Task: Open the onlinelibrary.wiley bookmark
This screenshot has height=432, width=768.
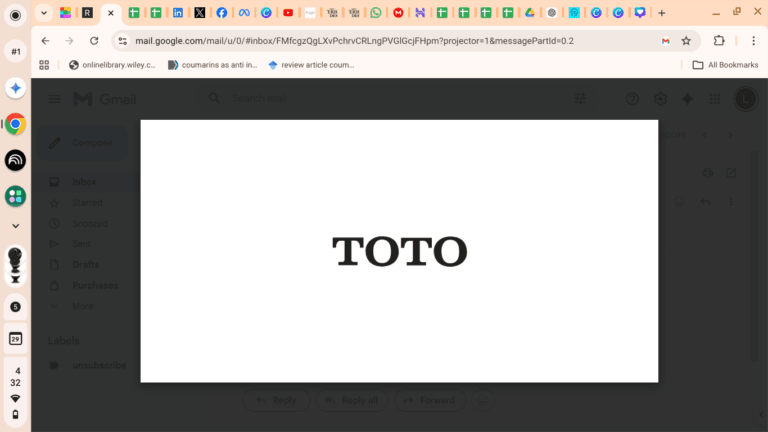Action: (111, 65)
